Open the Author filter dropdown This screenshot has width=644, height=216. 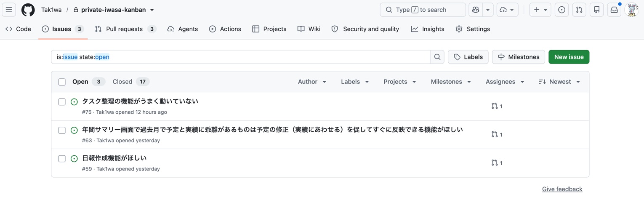coord(312,82)
